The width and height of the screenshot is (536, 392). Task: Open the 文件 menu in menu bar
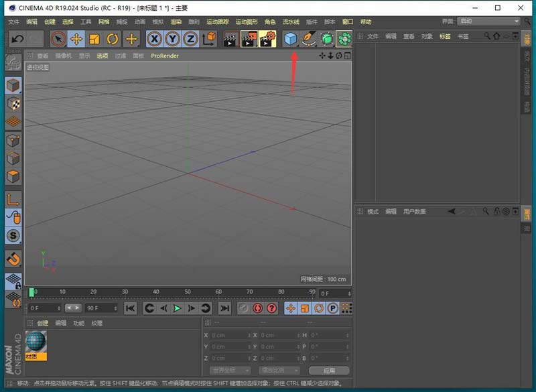[x=13, y=22]
